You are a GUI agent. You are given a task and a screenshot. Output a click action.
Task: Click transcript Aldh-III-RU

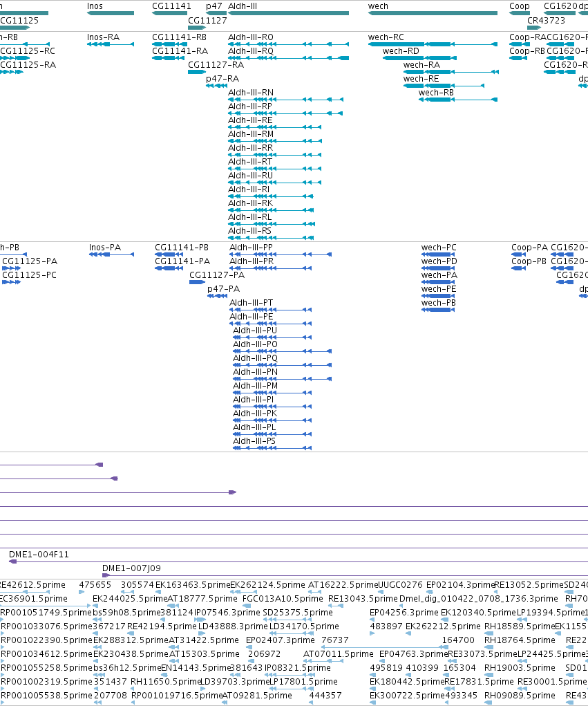tap(251, 176)
